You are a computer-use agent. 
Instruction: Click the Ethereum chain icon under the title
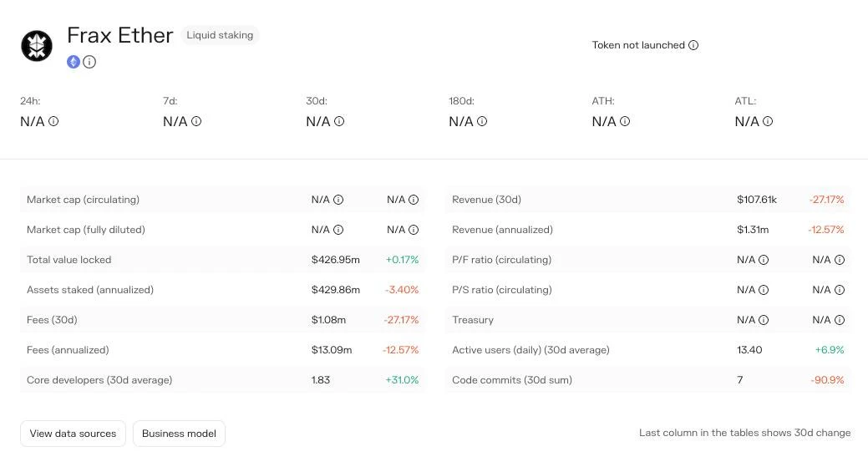(74, 62)
